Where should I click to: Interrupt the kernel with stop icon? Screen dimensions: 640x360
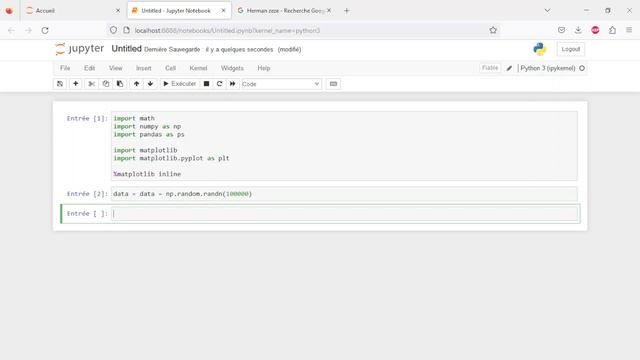(x=207, y=84)
